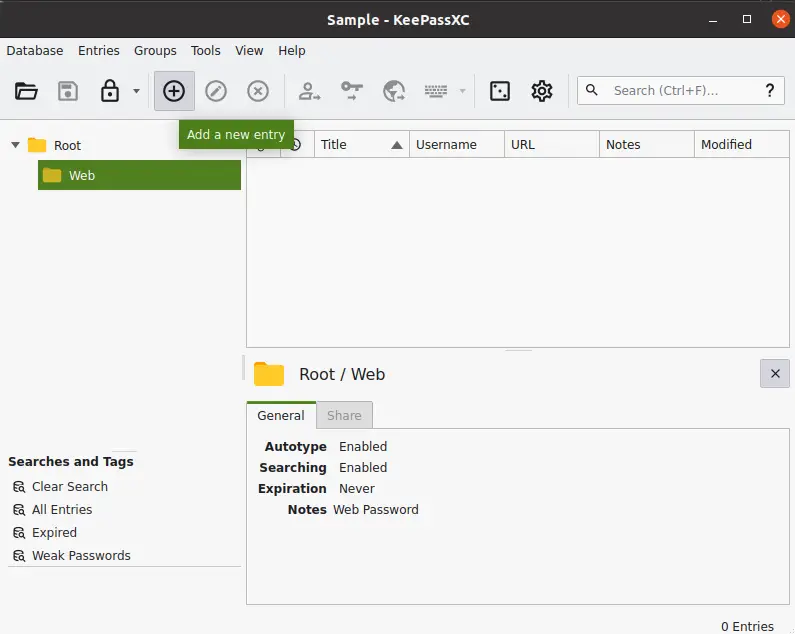The width and height of the screenshot is (795, 634).
Task: Open Settings with the gear icon
Action: 542,91
